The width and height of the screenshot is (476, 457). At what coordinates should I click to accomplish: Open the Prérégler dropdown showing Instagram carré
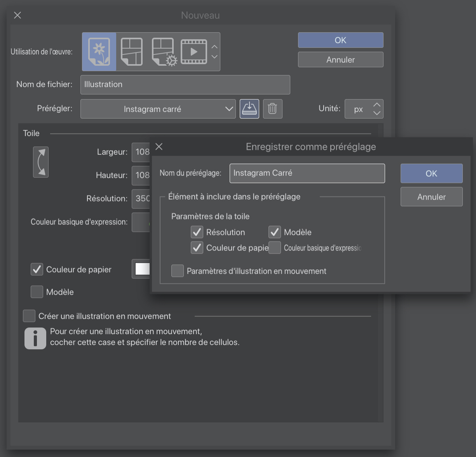coord(158,109)
